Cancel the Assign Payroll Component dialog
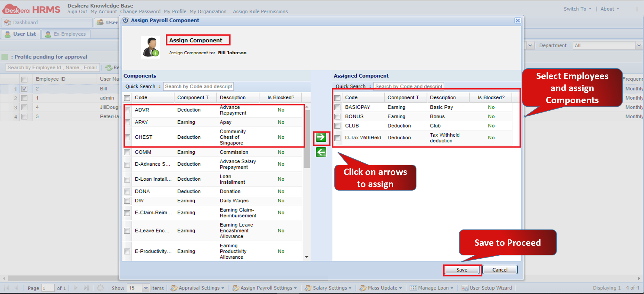Viewport: 644px width, 294px height. [499, 270]
